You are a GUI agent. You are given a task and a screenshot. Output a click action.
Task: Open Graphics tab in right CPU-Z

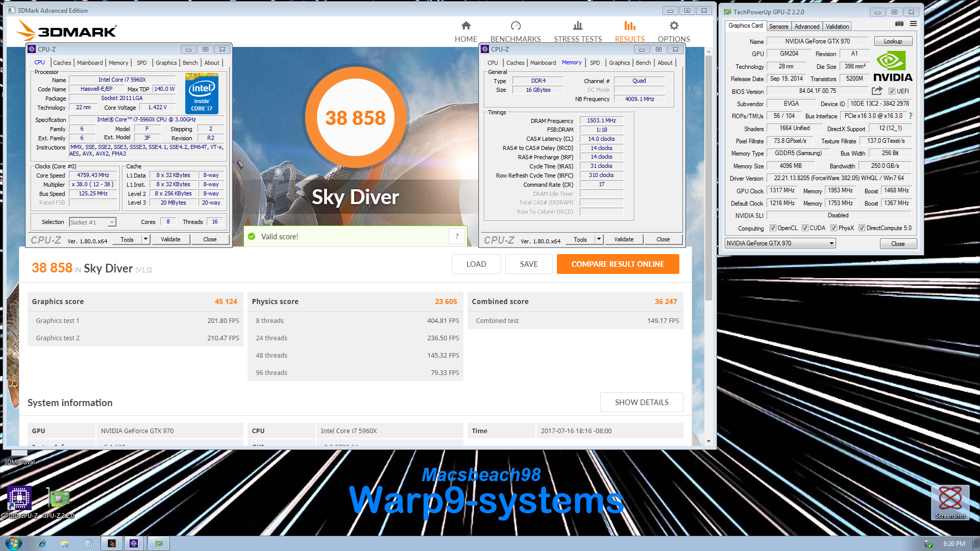(619, 63)
